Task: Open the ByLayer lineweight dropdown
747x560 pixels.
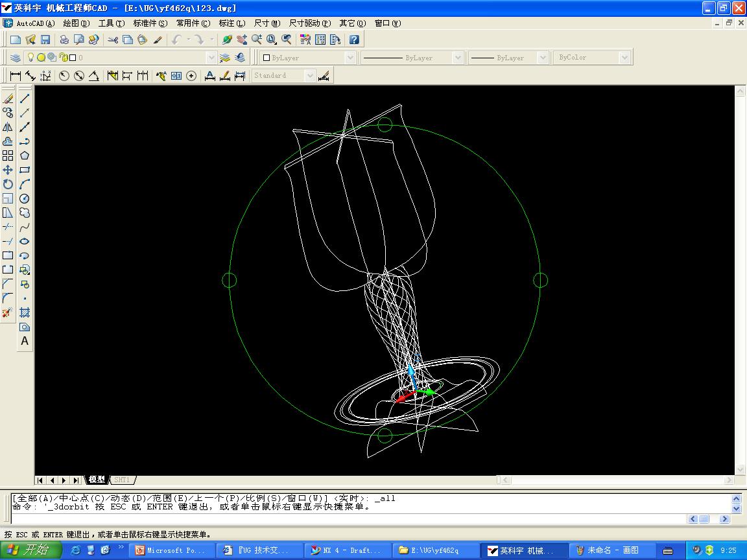Action: (543, 58)
